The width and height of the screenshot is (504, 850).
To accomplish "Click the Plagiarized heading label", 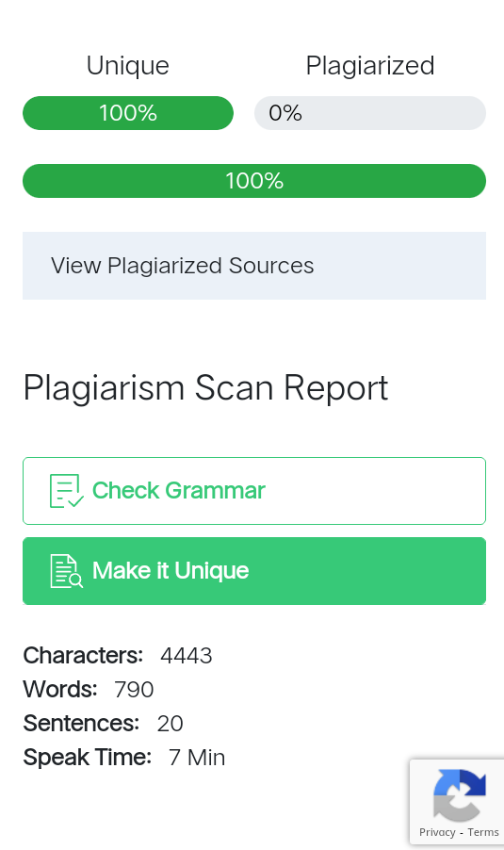I will coord(370,66).
